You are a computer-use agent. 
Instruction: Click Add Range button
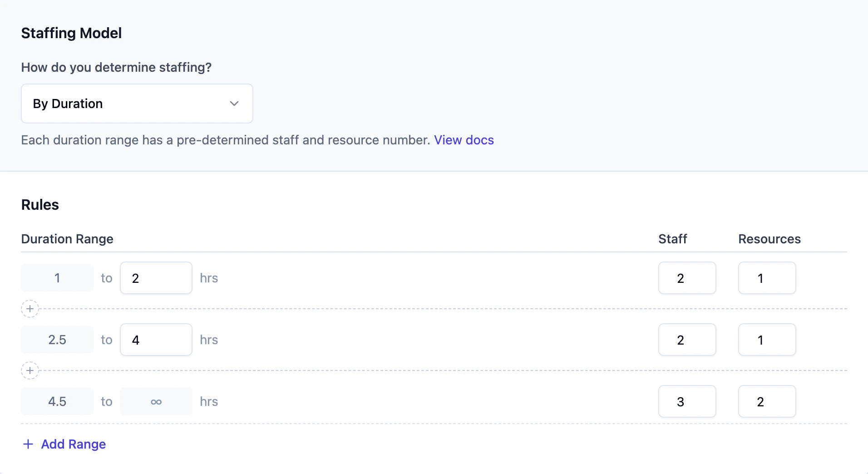click(73, 444)
